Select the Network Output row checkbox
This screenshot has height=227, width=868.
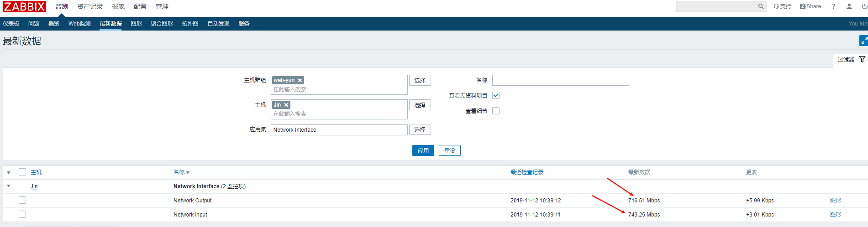point(22,200)
